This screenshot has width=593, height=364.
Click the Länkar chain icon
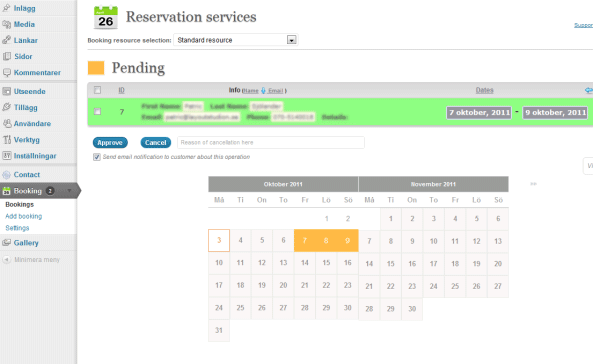[x=6, y=40]
